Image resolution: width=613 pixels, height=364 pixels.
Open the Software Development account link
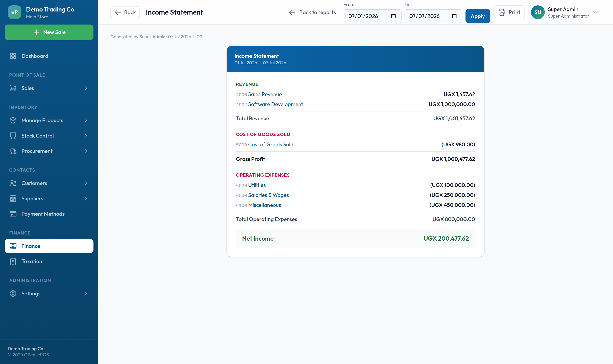coord(276,104)
